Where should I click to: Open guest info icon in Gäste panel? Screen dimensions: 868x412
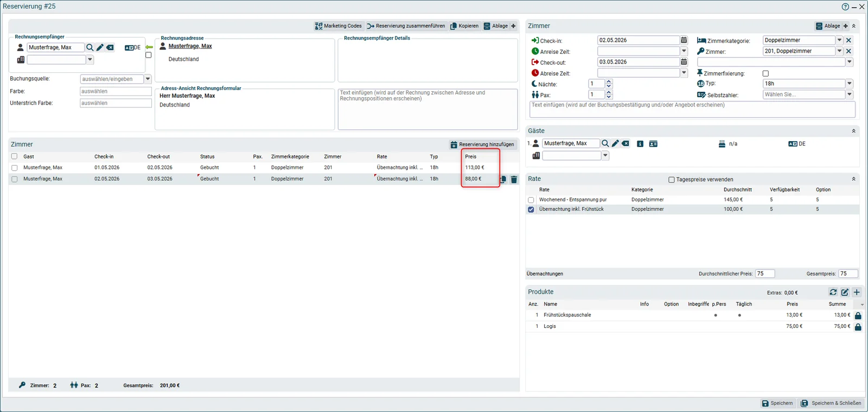640,144
